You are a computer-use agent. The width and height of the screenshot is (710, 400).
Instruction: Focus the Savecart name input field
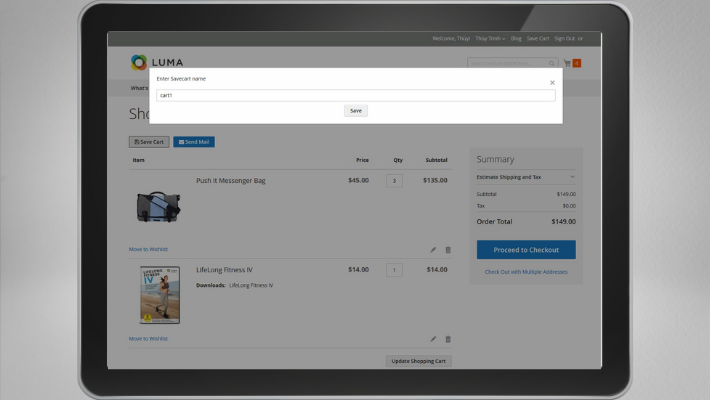tap(356, 95)
